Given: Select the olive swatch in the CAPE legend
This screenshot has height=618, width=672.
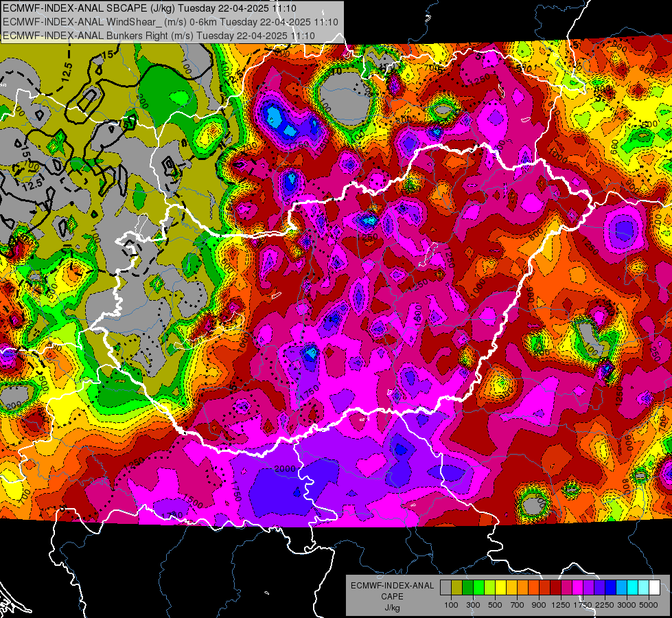Looking at the screenshot, I should click(457, 588).
